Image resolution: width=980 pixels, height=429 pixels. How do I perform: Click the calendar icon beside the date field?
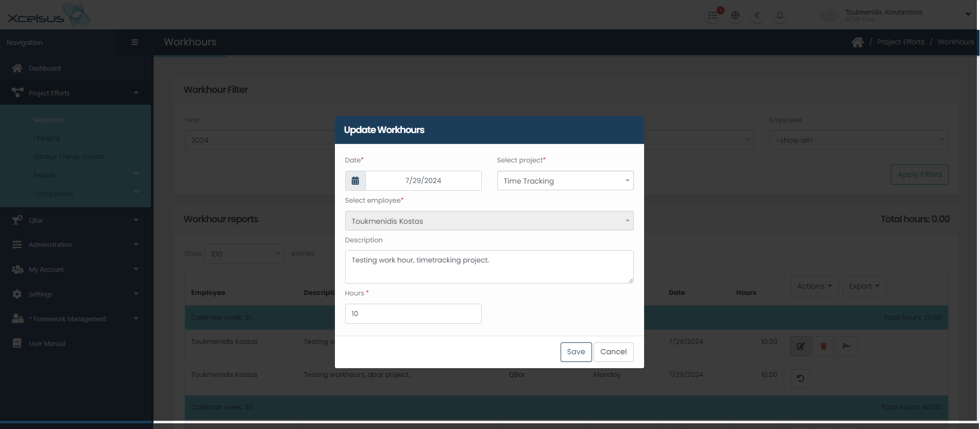[x=355, y=181]
